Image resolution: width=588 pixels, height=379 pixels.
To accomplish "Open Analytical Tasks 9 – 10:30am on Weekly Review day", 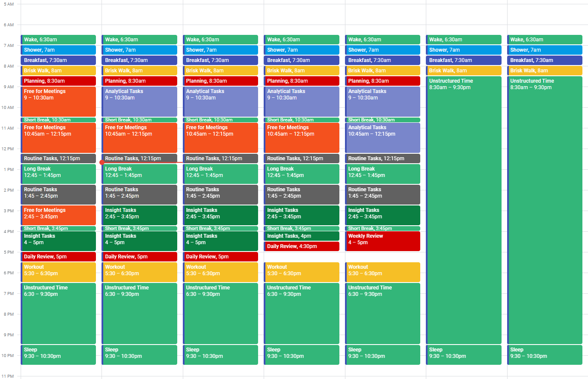I will [383, 102].
